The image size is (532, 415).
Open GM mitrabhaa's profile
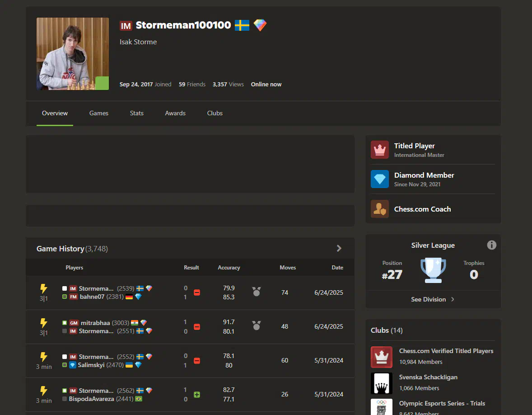point(95,323)
